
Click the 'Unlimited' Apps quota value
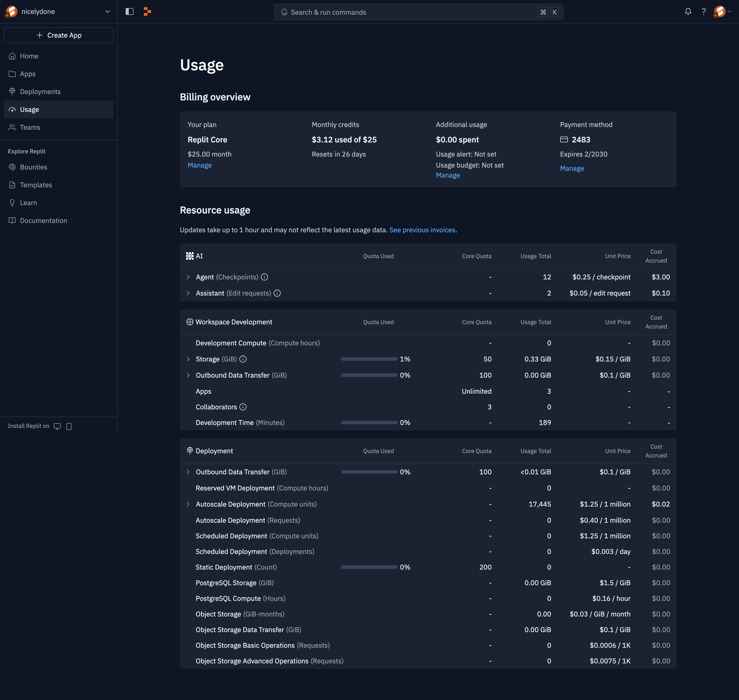pos(476,392)
